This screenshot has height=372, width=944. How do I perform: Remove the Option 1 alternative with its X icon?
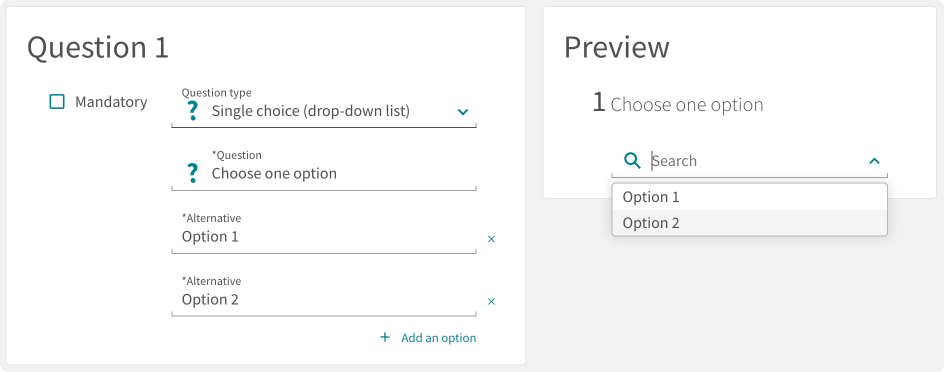click(491, 239)
